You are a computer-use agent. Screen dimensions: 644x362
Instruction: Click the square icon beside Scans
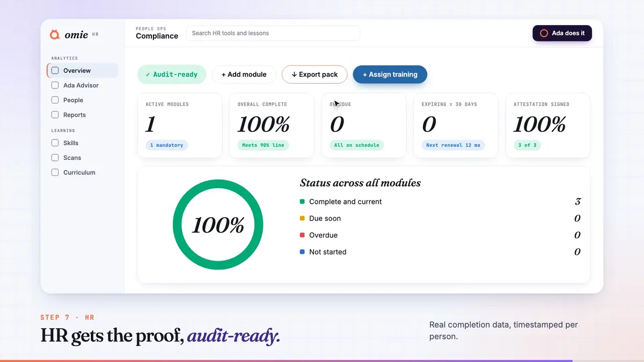coord(55,158)
